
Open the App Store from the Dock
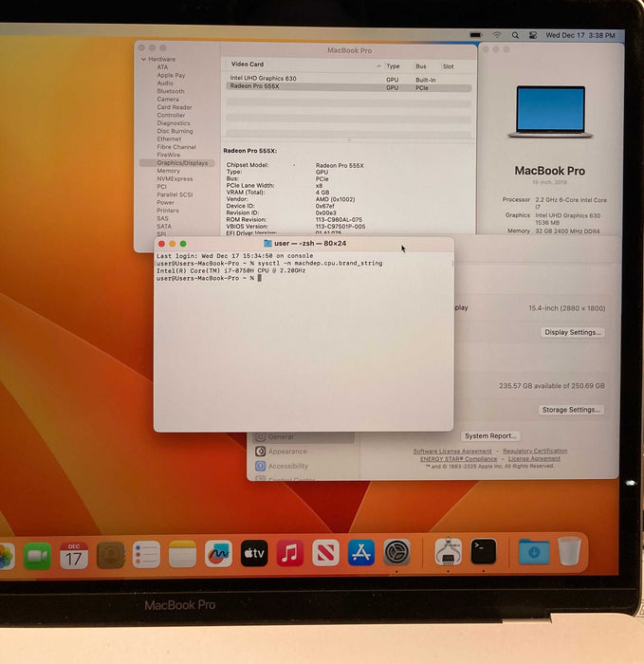[361, 552]
